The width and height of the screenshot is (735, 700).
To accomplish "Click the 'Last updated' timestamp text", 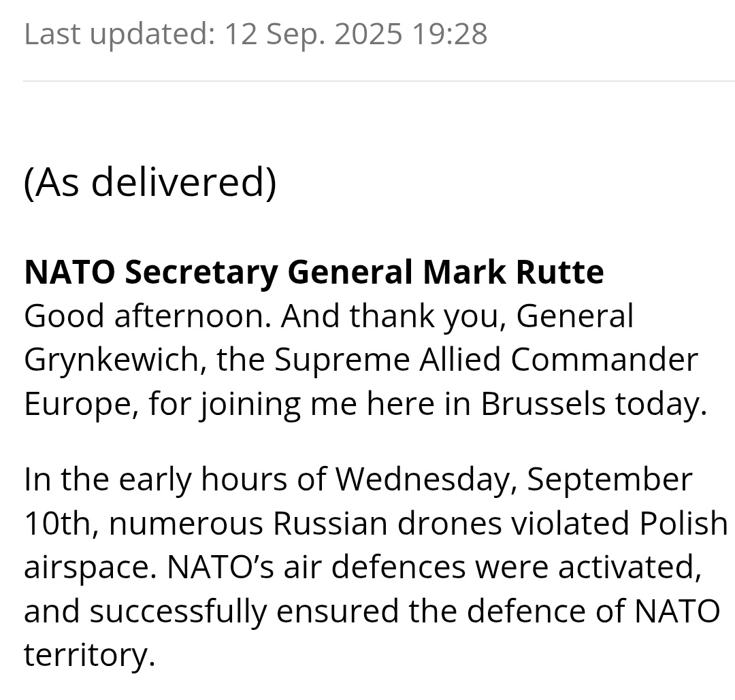I will (x=255, y=34).
